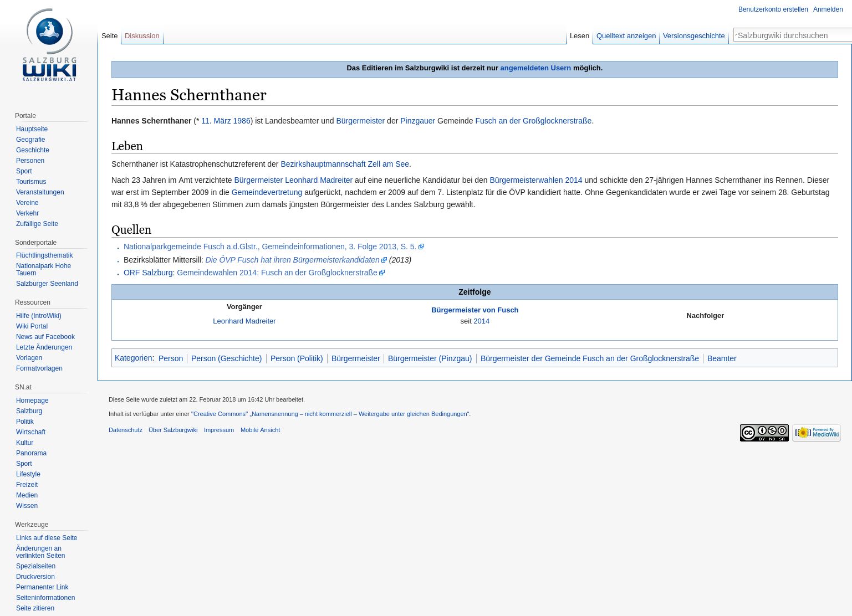Open Flüchtlingsthematik special portal
Viewport: 852px width, 616px height.
point(44,255)
